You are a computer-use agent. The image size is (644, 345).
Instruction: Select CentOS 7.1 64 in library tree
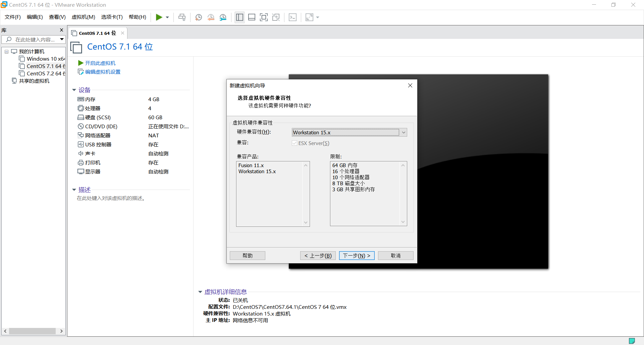42,66
